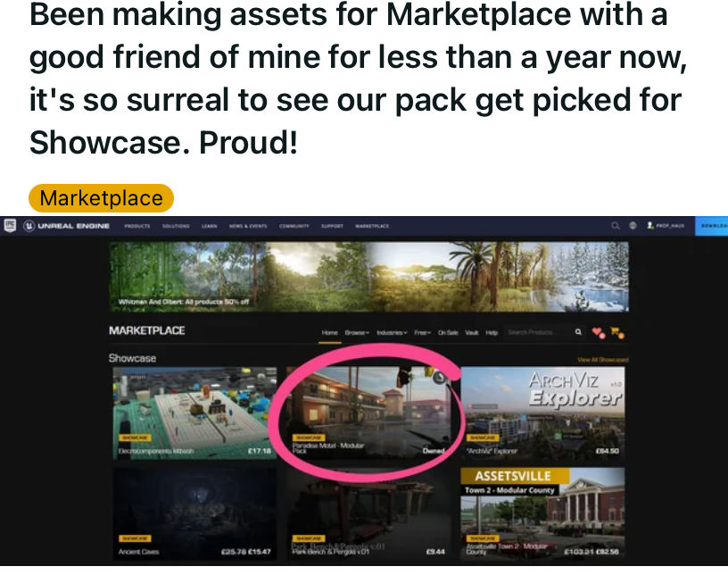Click the wishlist heart icon
Screen dimensions: 728x583
coord(599,333)
